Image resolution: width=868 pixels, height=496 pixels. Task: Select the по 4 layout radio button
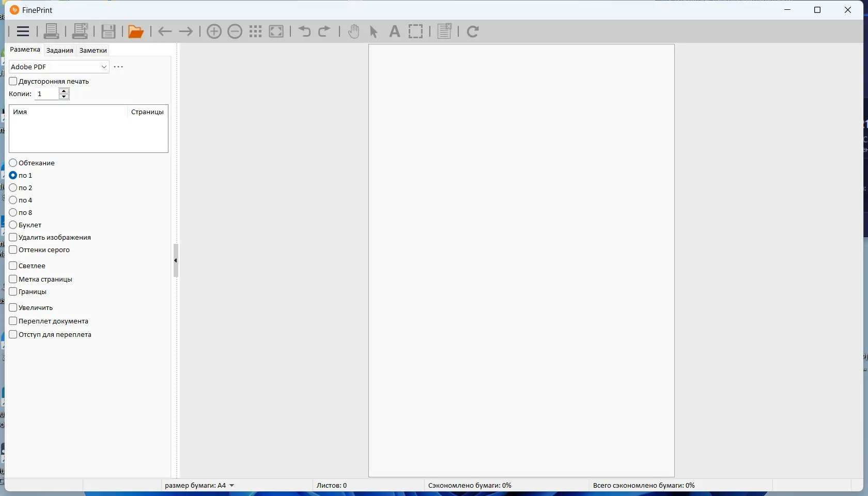pos(13,200)
